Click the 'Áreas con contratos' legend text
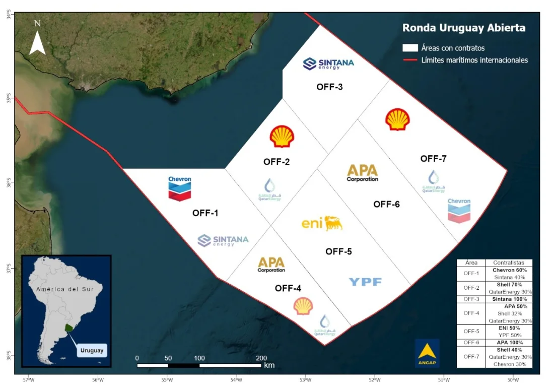554x392 pixels. point(453,48)
